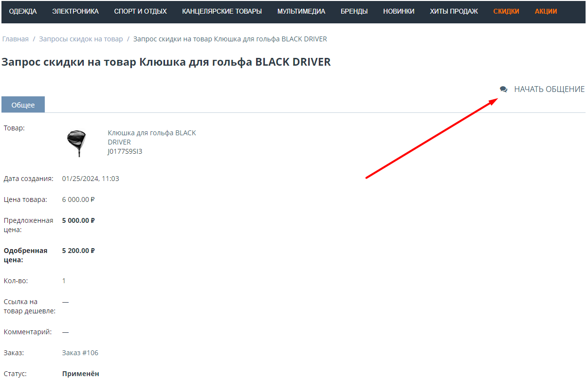Image resolution: width=588 pixels, height=380 pixels.
Task: Click the product code J0177S9SI3
Action: tap(125, 151)
